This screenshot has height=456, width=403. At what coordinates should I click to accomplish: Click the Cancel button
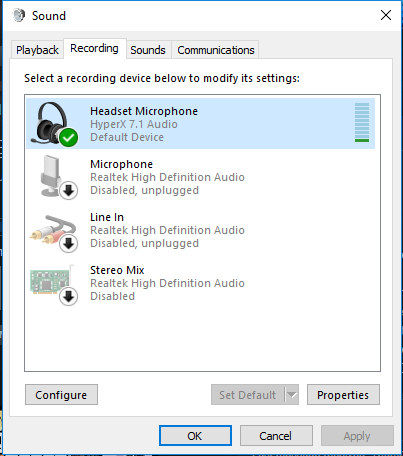click(276, 436)
